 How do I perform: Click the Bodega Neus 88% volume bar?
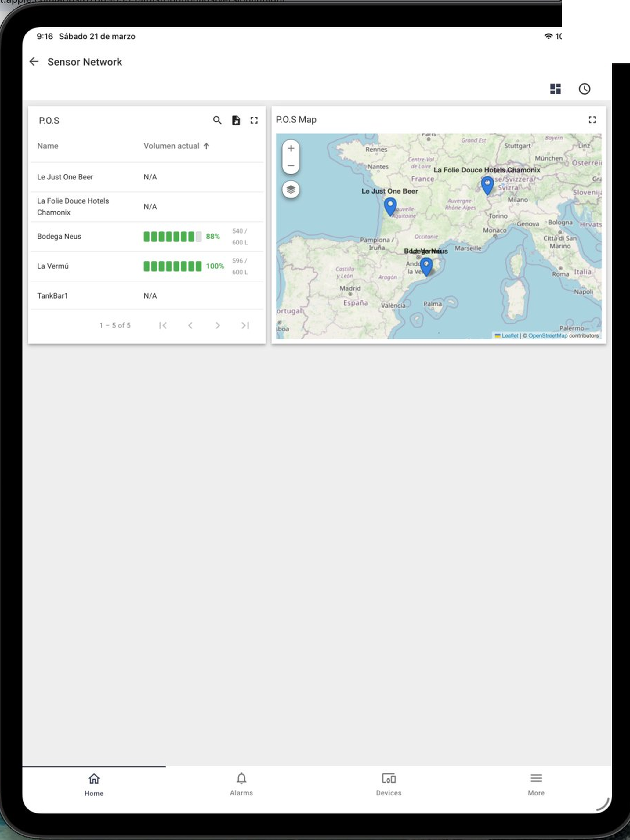click(172, 237)
